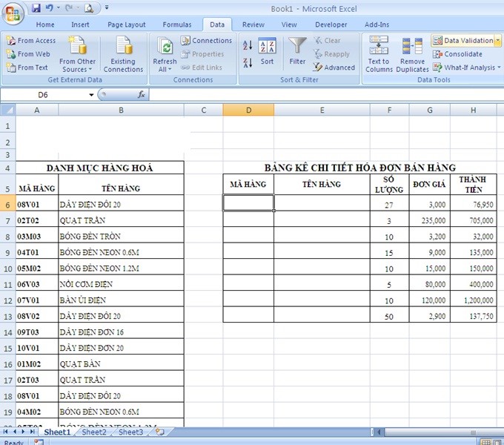This screenshot has width=504, height=445.
Task: Click the insert function fx button
Action: point(142,95)
